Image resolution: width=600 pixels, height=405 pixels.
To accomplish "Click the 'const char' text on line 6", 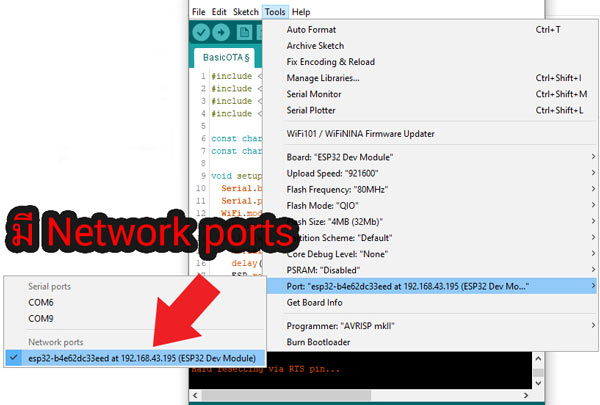I will point(236,138).
